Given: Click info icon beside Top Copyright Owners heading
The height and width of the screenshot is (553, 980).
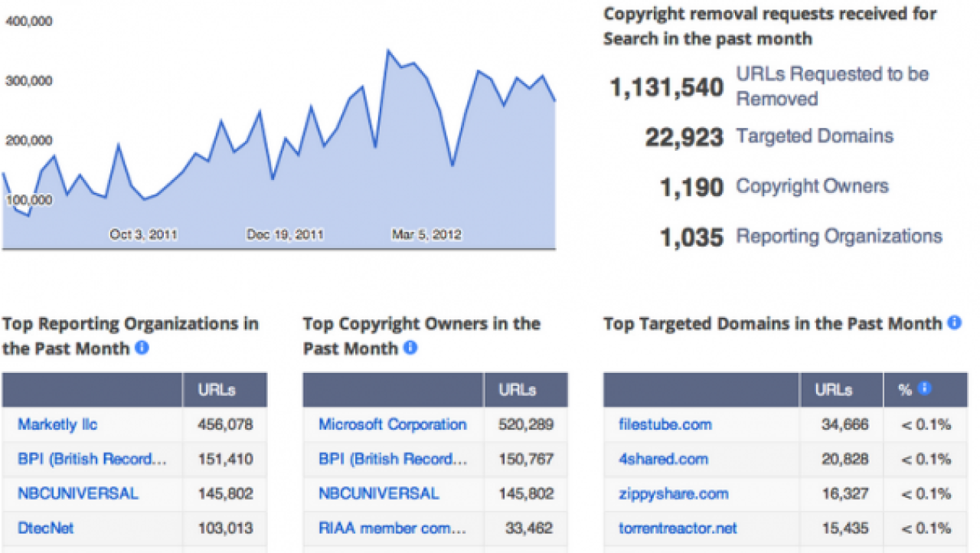Looking at the screenshot, I should point(410,348).
